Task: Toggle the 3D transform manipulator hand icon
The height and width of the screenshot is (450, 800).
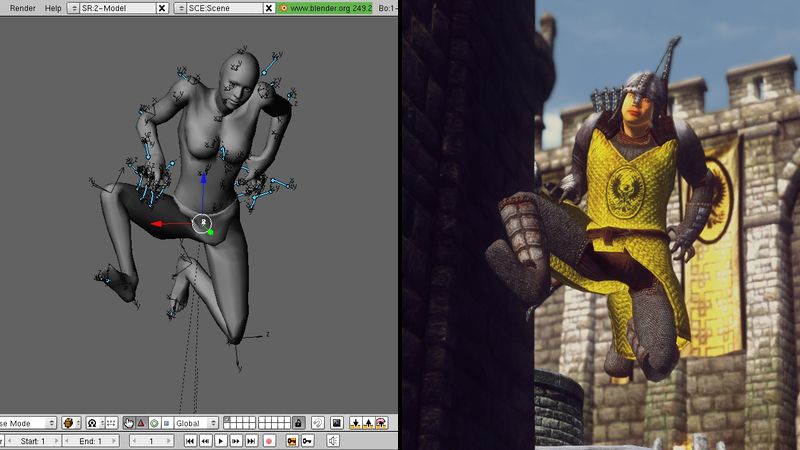Action: tap(128, 423)
